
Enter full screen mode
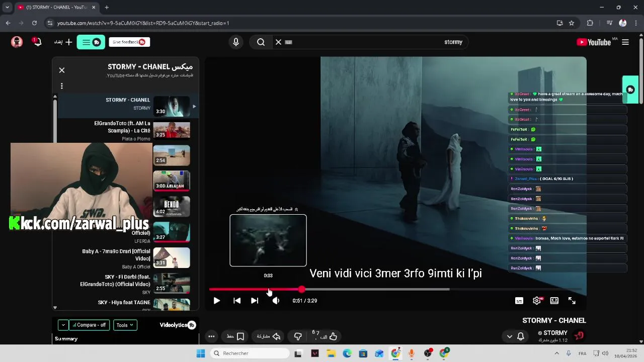(x=572, y=301)
